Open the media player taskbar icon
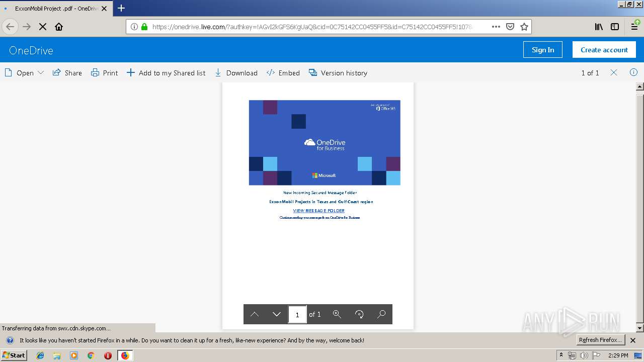 click(x=74, y=355)
